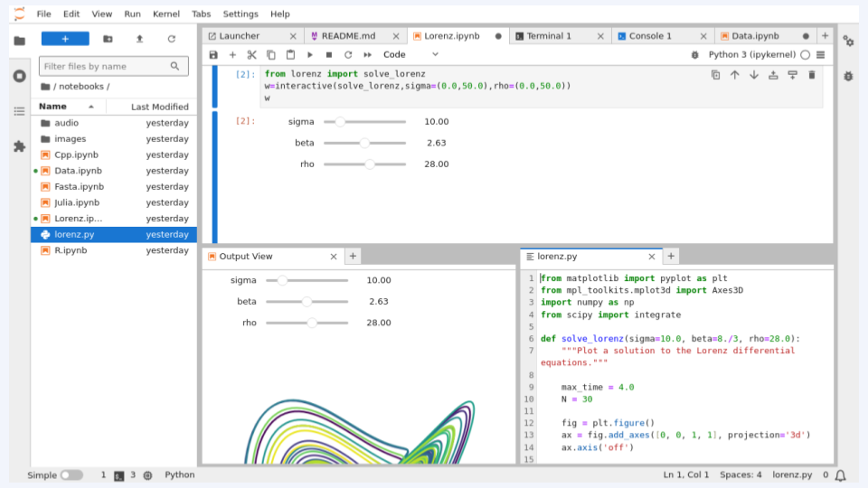Sort files by Last Modified column
Screen dimensions: 868x488
coord(159,107)
